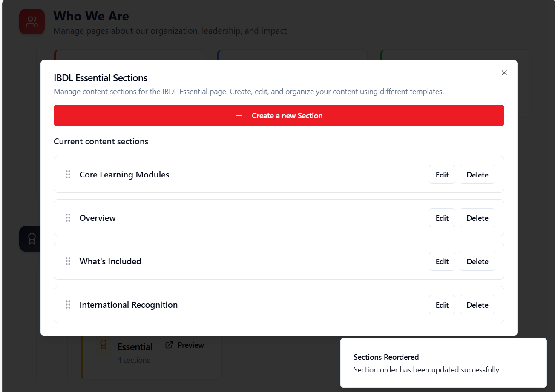The height and width of the screenshot is (392, 555).
Task: Delete the Overview section
Action: [x=477, y=218]
